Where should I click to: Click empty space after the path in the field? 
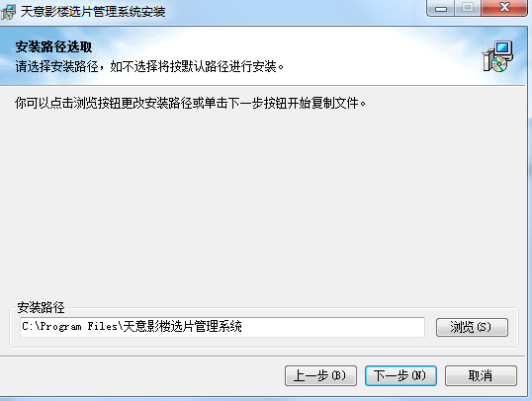(332, 327)
